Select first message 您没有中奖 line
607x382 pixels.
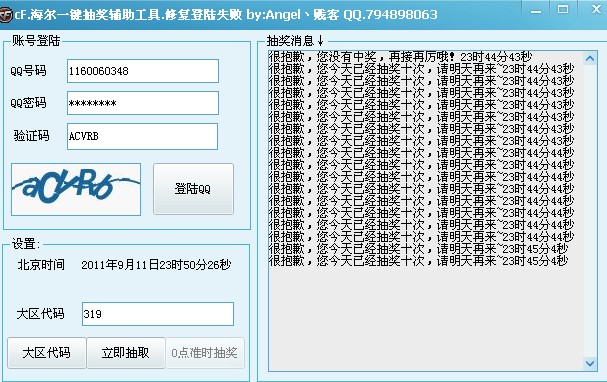pos(400,57)
